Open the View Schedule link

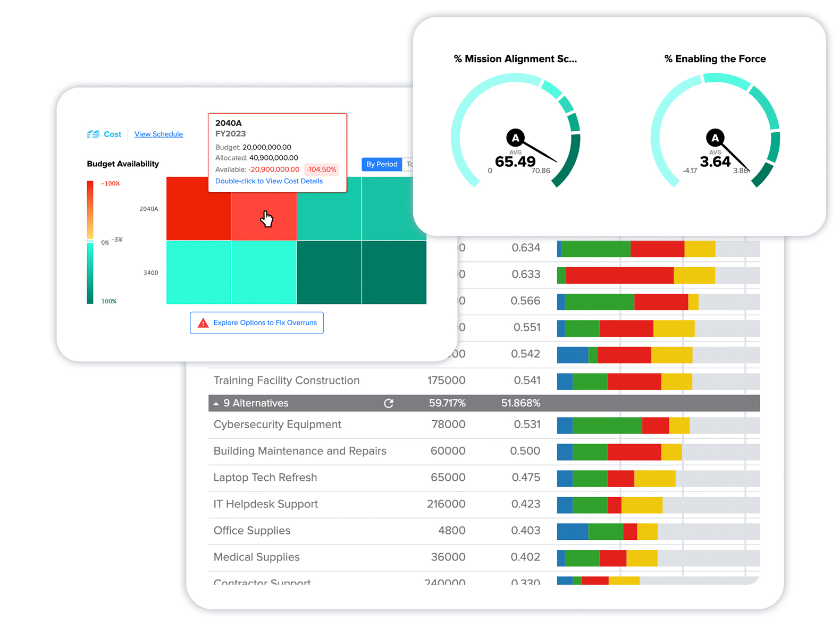point(158,134)
